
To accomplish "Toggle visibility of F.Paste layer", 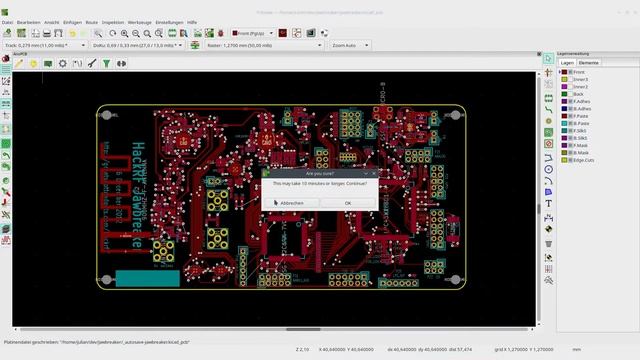I will [x=571, y=116].
